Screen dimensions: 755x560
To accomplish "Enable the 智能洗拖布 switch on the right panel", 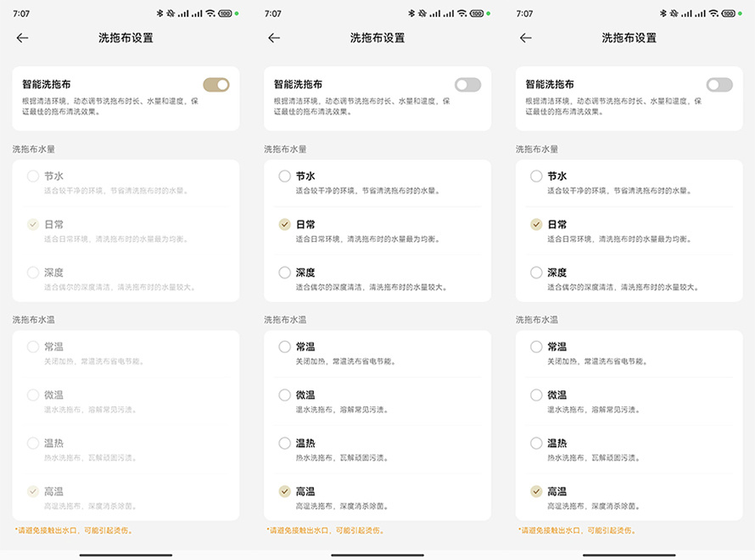I will 719,85.
